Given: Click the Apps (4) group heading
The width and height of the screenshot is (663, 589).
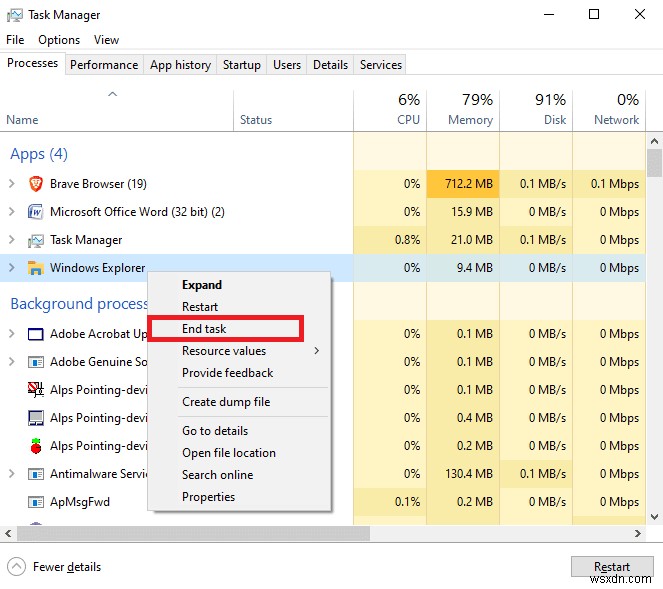Looking at the screenshot, I should [x=39, y=154].
